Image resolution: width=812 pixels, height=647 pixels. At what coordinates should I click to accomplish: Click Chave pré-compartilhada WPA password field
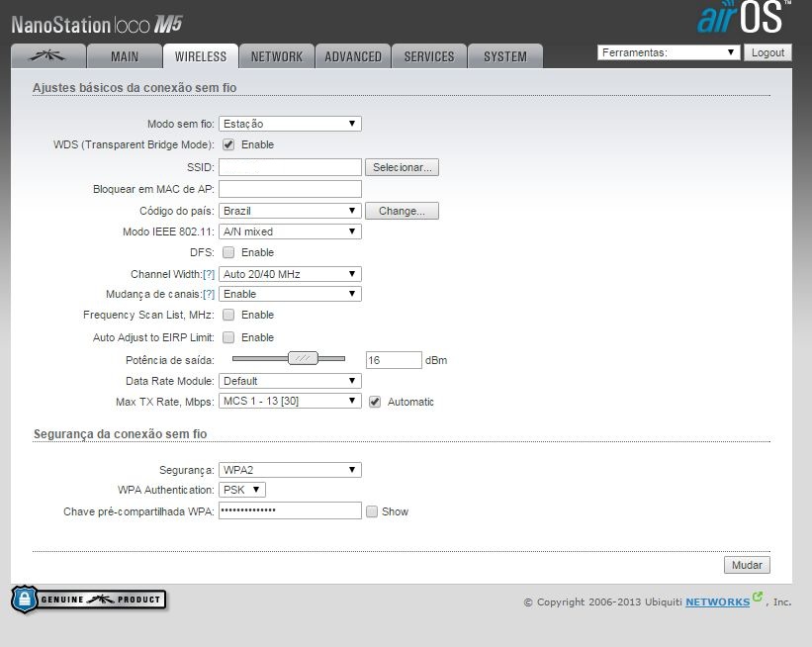click(290, 510)
